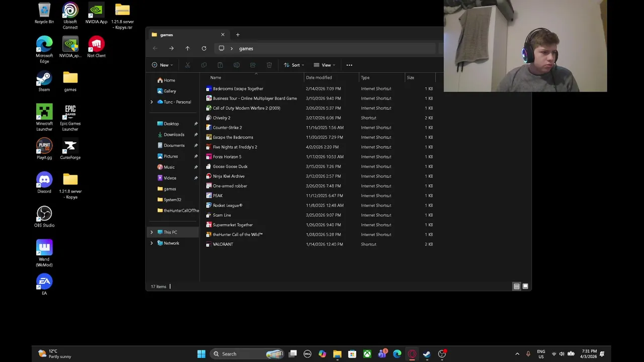This screenshot has width=644, height=362.
Task: Launch Steam from the desktop
Action: point(44,81)
